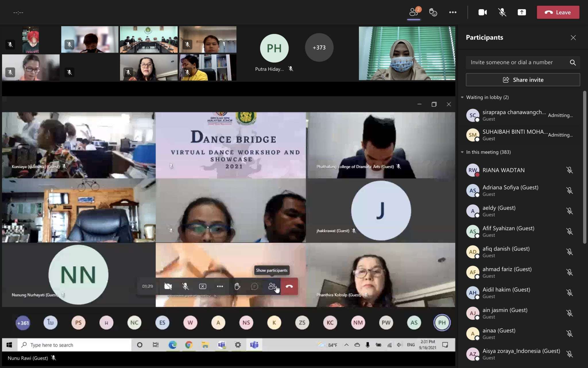Screen dimensions: 588x368
Task: Raise hand in shared meeting toolbar
Action: (x=237, y=286)
